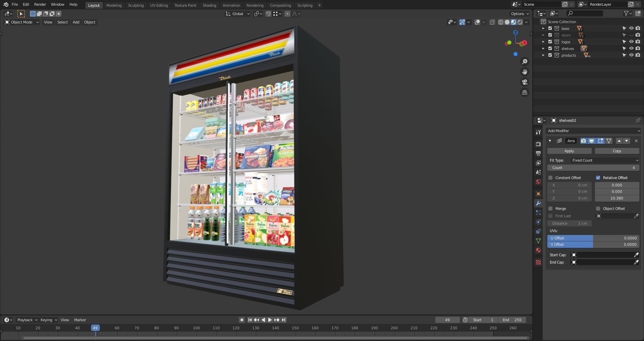This screenshot has height=341, width=644.
Task: Open the Material properties sphere tab
Action: click(538, 250)
